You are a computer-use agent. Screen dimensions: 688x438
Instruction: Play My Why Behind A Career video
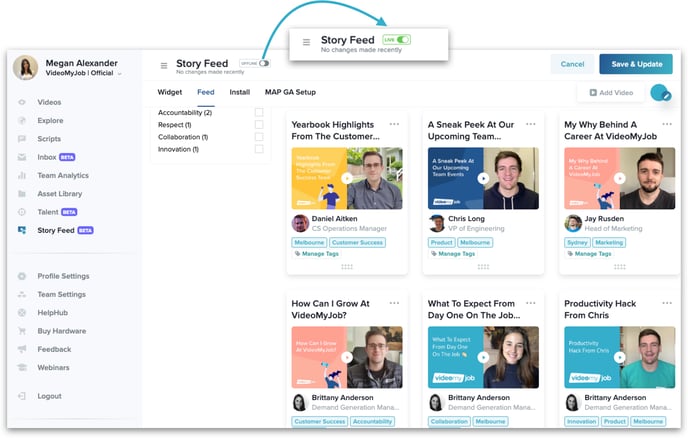620,178
